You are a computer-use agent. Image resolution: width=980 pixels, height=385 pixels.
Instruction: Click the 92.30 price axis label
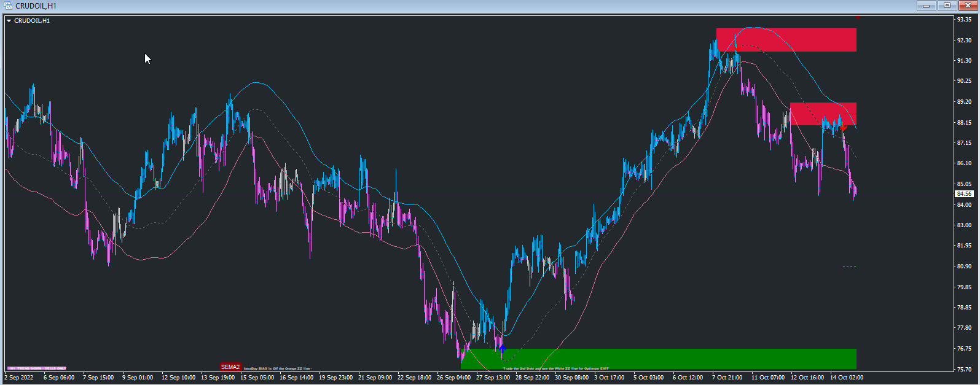tap(964, 40)
